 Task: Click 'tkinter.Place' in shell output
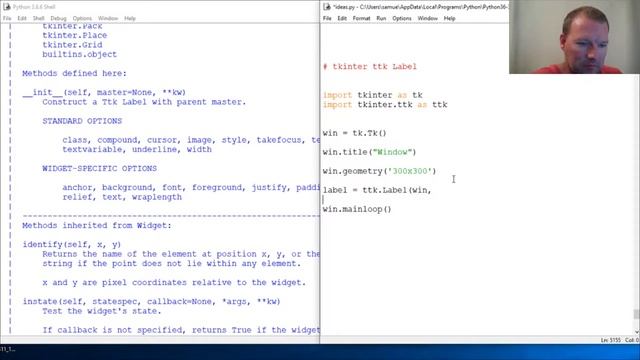pos(75,36)
